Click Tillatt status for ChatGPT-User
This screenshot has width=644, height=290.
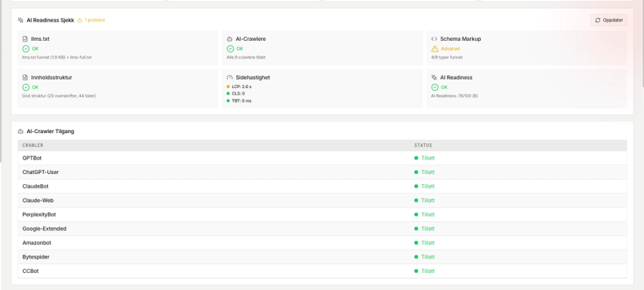(428, 172)
